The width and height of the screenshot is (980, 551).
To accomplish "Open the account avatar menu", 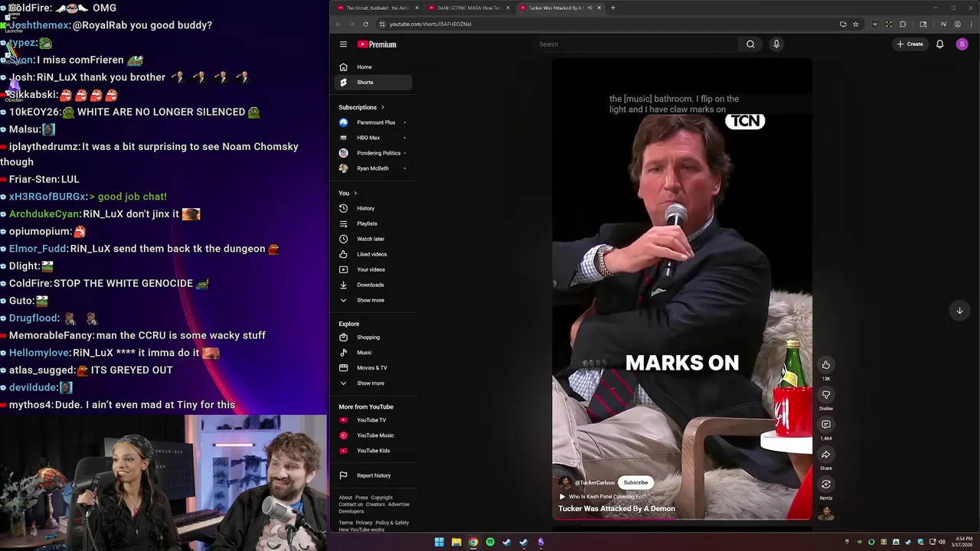I will click(962, 44).
